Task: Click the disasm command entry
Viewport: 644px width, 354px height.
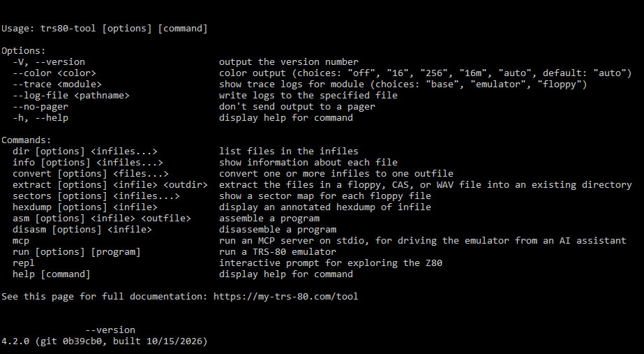Action: 82,229
